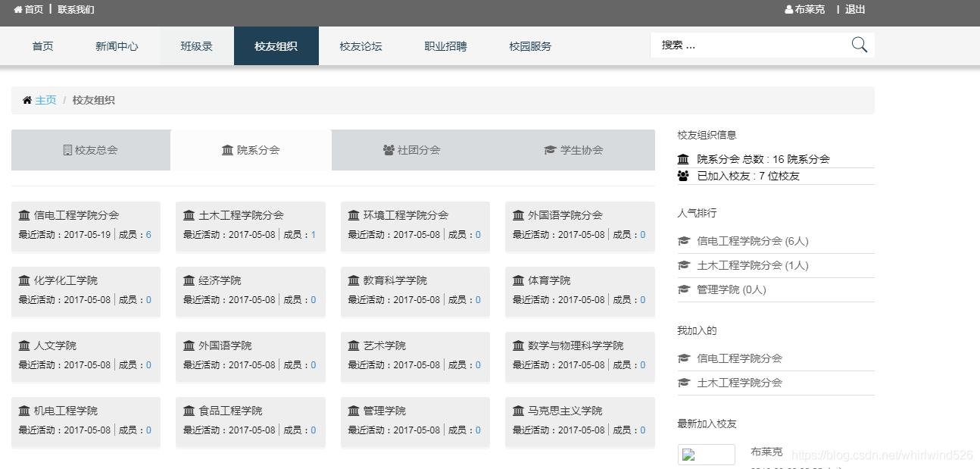Click the home icon in top bar
The width and height of the screenshot is (980, 469).
click(x=18, y=10)
